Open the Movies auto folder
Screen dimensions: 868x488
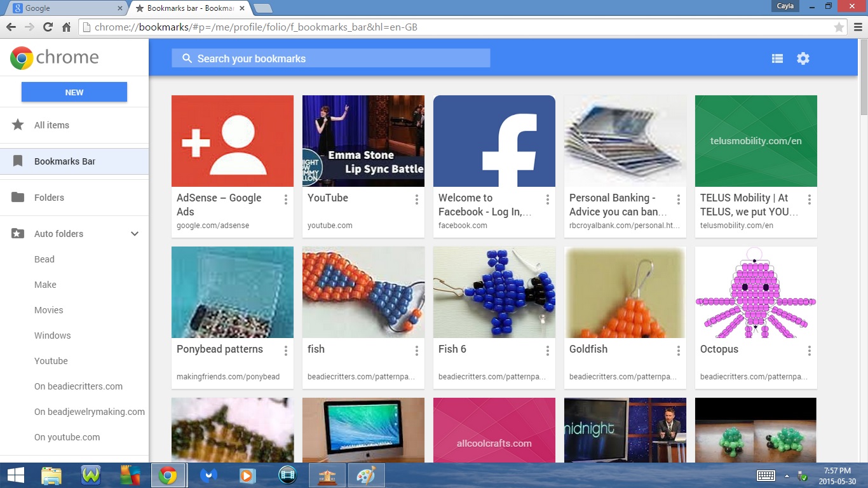point(49,310)
